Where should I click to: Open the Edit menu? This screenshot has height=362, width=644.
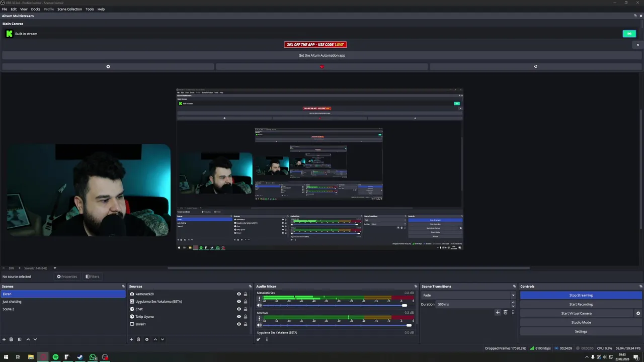coord(14,9)
